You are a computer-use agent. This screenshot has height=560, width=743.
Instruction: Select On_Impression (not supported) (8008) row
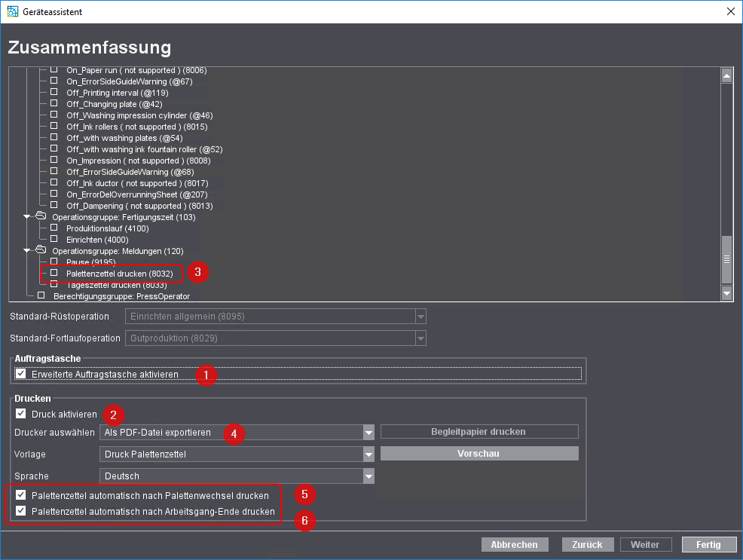click(x=139, y=161)
